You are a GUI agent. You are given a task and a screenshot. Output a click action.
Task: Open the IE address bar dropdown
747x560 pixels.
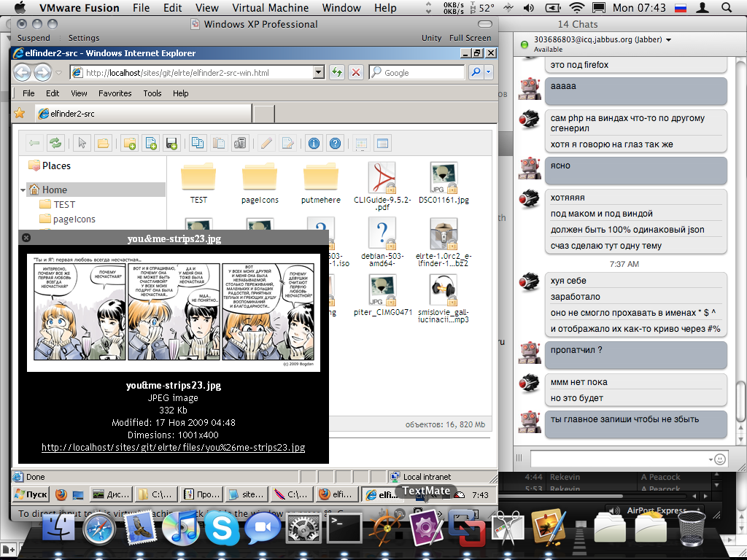click(x=319, y=72)
